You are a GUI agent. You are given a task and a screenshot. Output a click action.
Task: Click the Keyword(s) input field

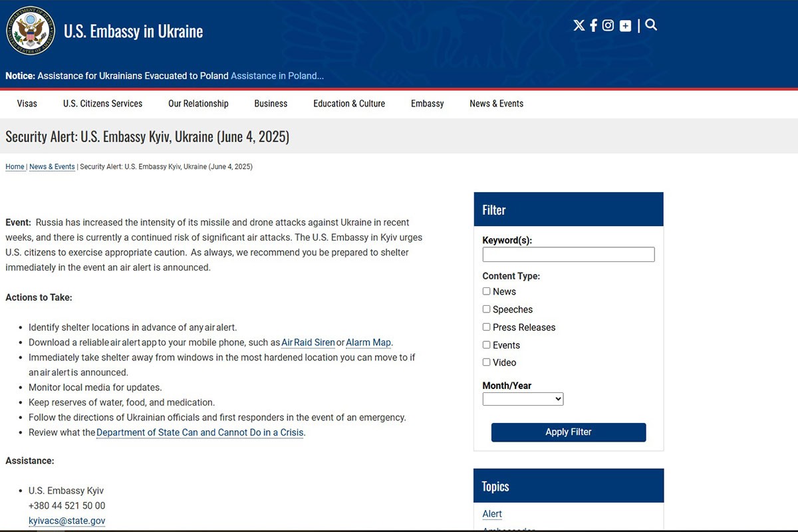coord(569,254)
